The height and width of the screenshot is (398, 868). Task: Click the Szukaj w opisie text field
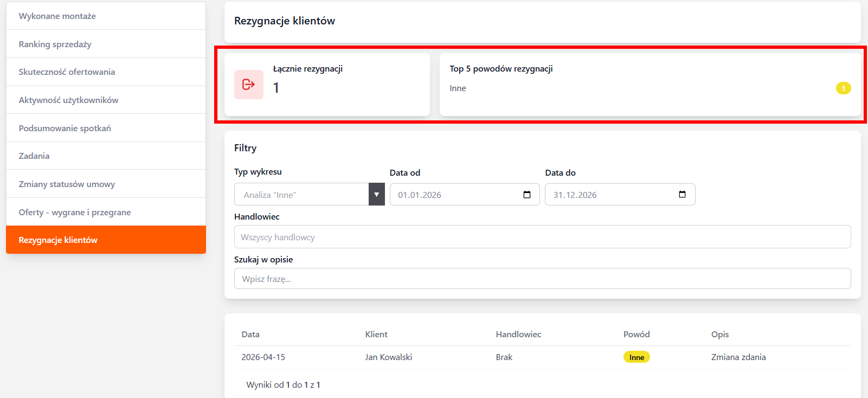(x=542, y=279)
